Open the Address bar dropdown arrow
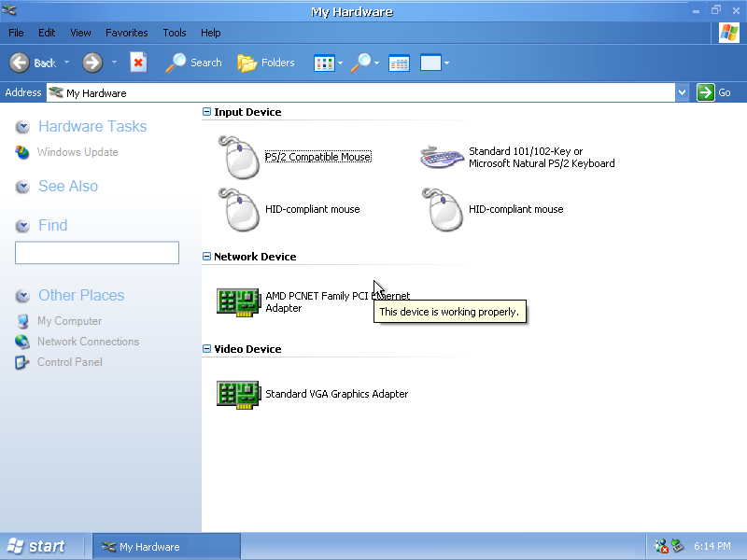 (682, 92)
